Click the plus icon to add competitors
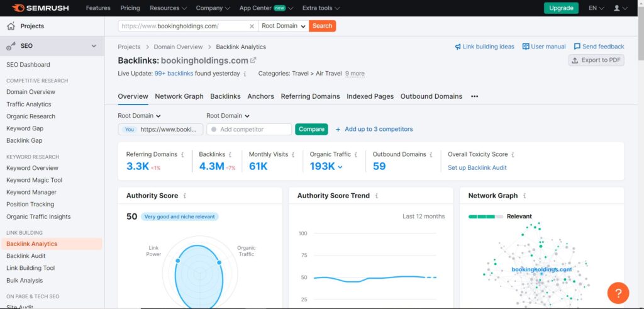 [x=338, y=130]
